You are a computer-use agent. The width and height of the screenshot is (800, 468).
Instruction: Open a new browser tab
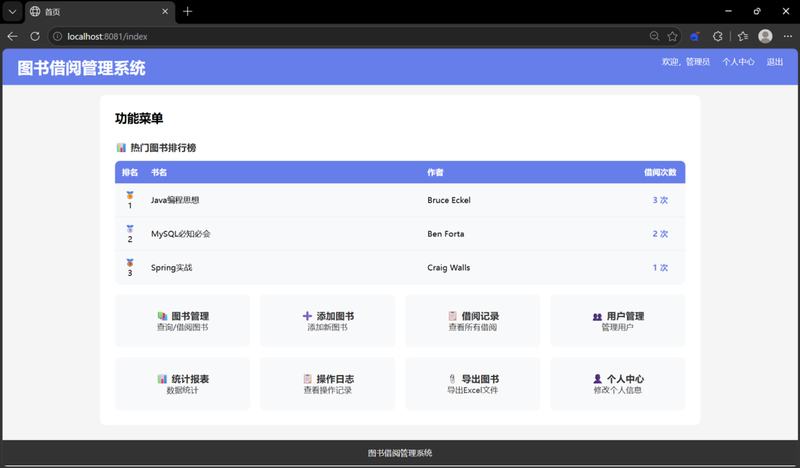coord(187,11)
